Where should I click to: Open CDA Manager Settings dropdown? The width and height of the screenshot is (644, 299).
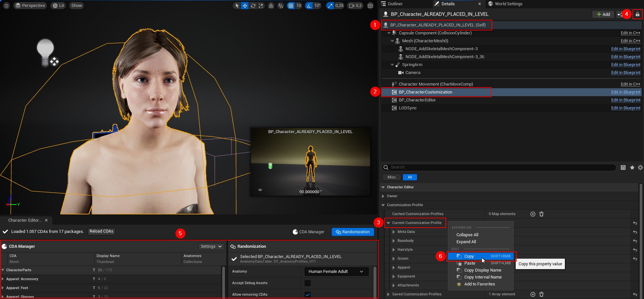(211, 246)
